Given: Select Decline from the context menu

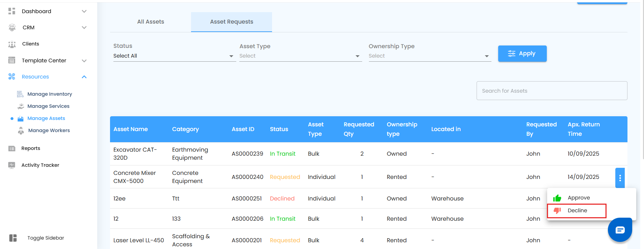Looking at the screenshot, I should pos(577,211).
